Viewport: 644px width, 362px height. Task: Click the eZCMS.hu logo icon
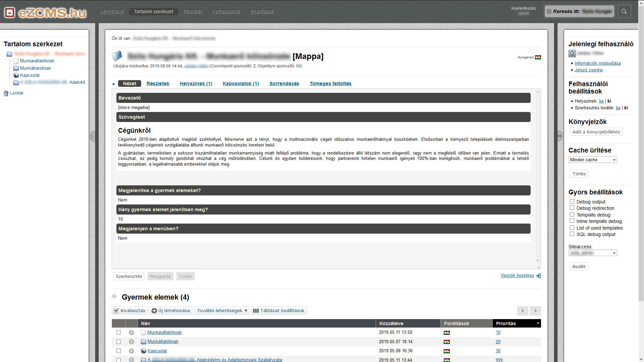[x=10, y=13]
